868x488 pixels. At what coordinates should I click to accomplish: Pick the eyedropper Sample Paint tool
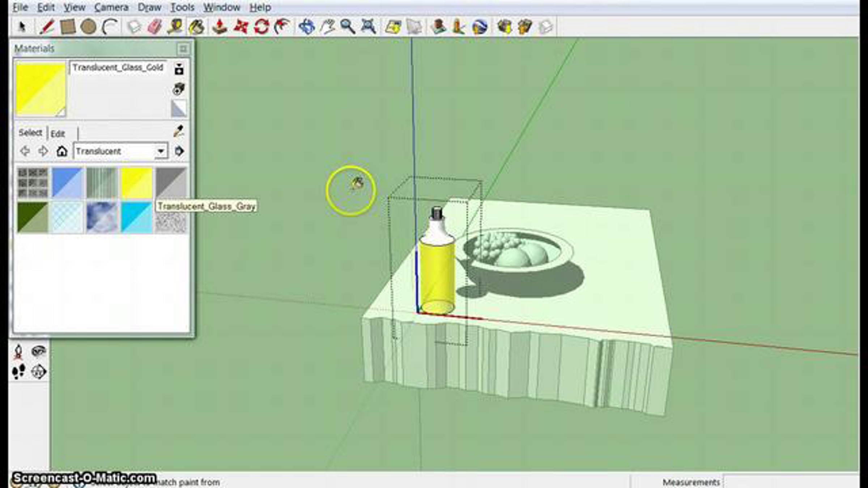click(x=179, y=131)
